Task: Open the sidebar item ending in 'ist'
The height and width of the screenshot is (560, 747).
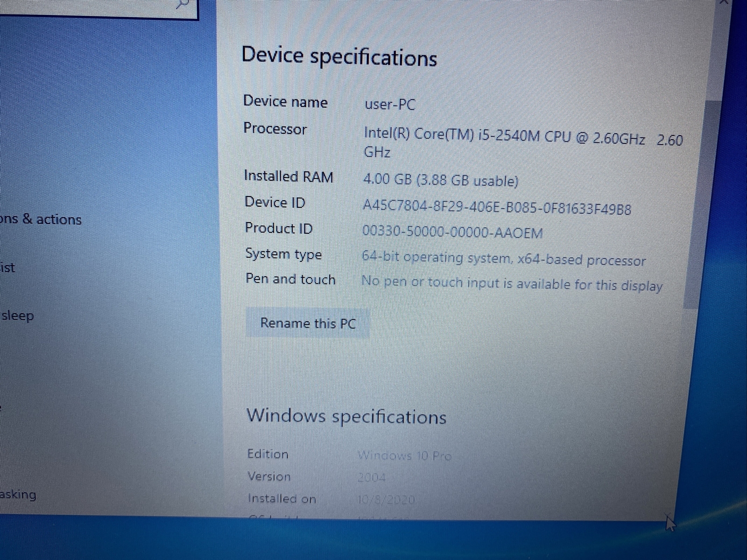Action: click(x=7, y=267)
